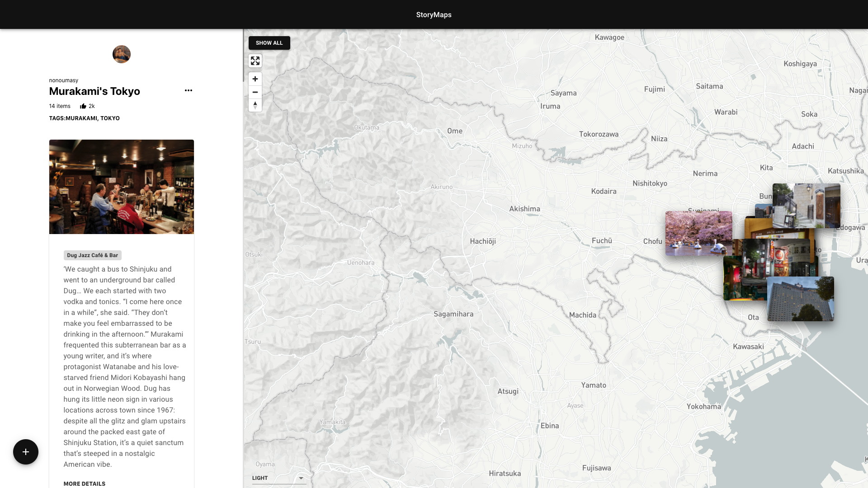Click the Chofu map label
Image resolution: width=868 pixels, height=488 pixels.
point(653,241)
